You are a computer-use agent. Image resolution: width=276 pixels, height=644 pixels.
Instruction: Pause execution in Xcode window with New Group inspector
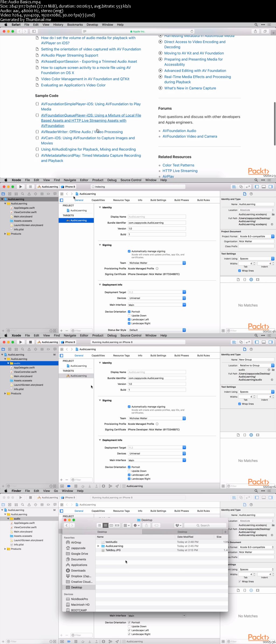click(76, 486)
